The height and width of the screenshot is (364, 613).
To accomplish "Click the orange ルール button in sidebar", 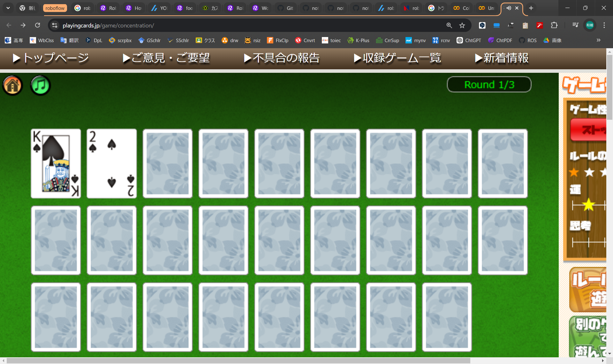I will (x=588, y=290).
